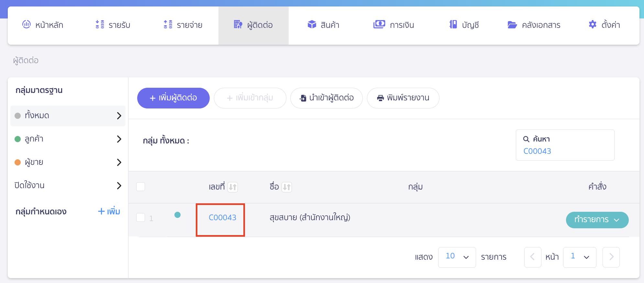Screen dimensions: 644x283
Task: Open the home page หน้าหลัก icon
Action: tap(27, 25)
